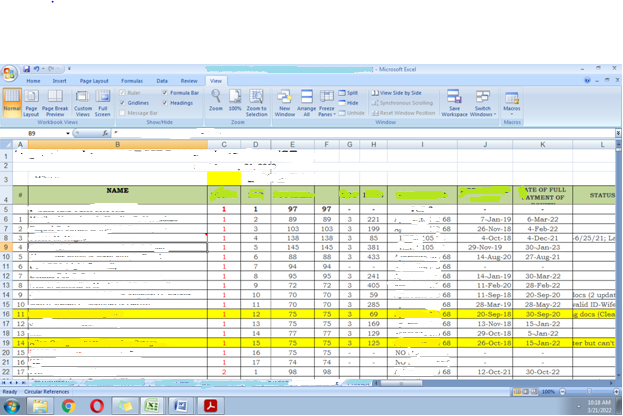Click Split window command

(x=348, y=93)
